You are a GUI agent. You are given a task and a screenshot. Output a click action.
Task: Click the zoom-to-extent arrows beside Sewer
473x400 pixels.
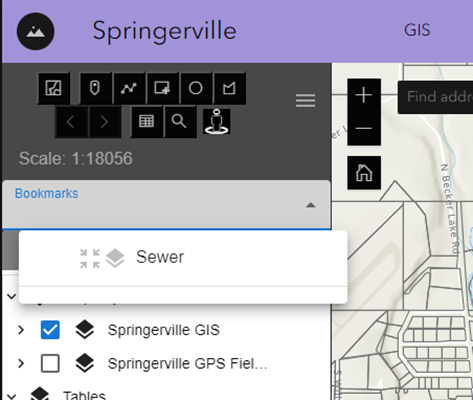point(90,258)
